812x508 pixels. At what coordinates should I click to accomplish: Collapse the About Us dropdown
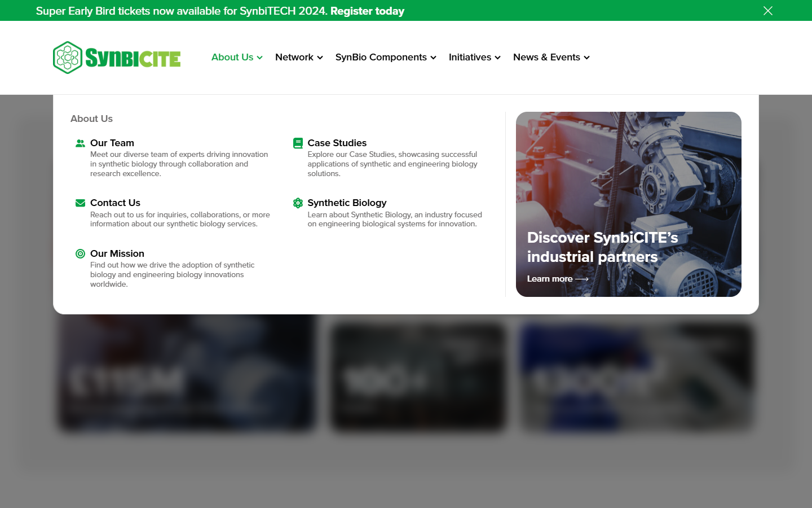coord(259,58)
